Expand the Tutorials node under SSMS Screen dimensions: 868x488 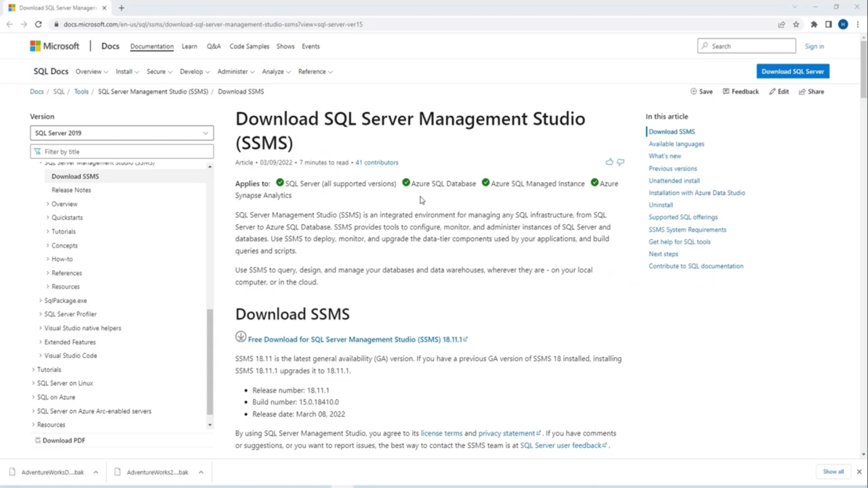pos(48,231)
